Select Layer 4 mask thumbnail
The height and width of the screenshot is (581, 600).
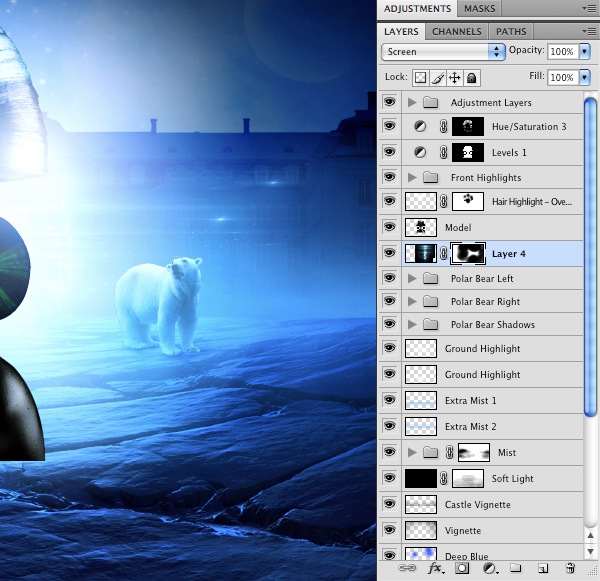tap(468, 253)
